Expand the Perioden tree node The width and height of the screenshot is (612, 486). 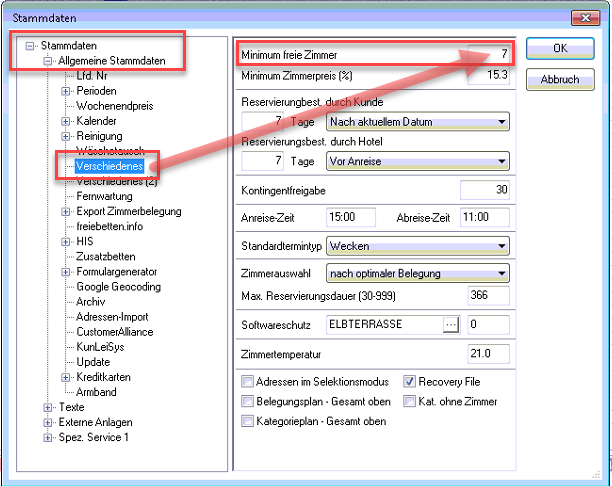(x=65, y=91)
